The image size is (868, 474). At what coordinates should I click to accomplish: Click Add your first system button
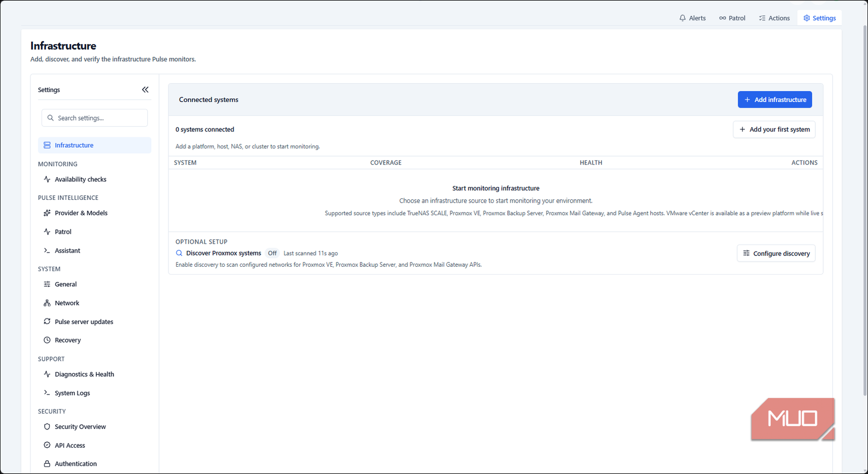click(x=774, y=129)
